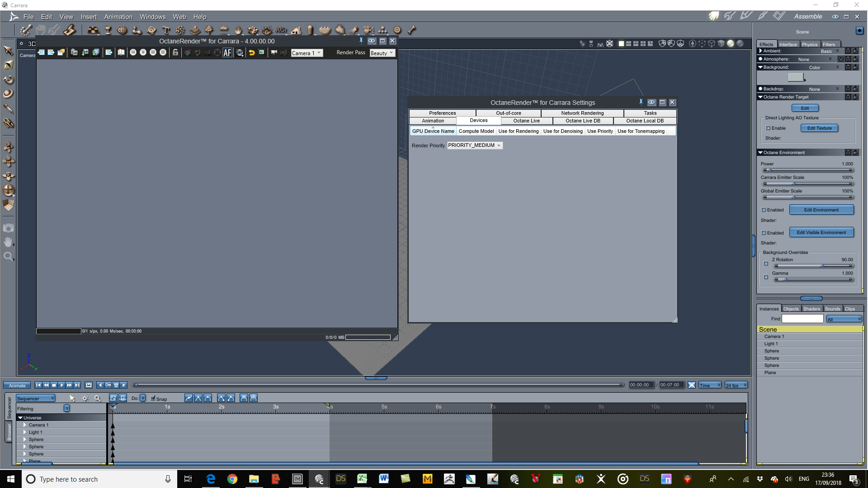Screen dimensions: 868x488
Task: Open the Render Priority dropdown
Action: [474, 145]
